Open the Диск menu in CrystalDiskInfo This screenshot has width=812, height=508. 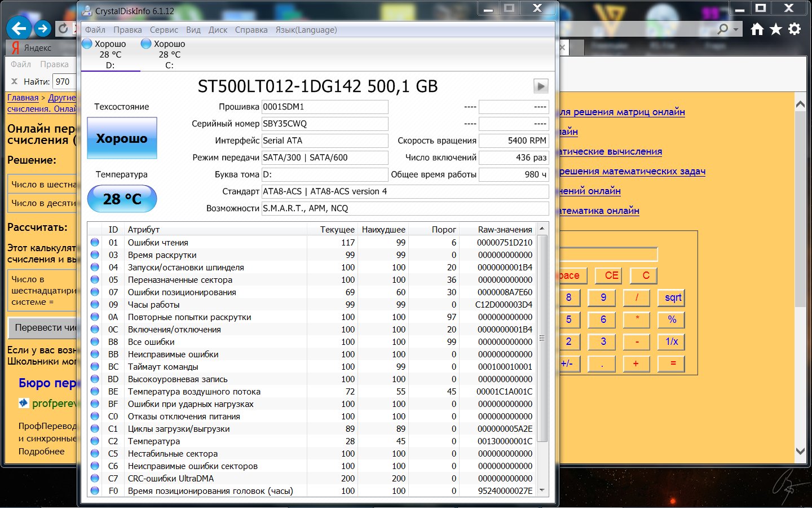click(x=218, y=30)
